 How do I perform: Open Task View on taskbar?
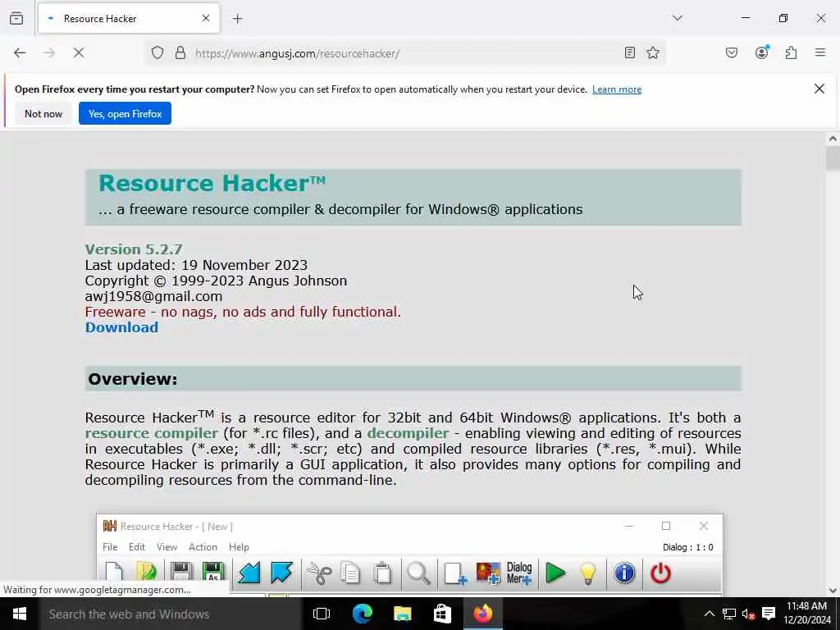[322, 614]
